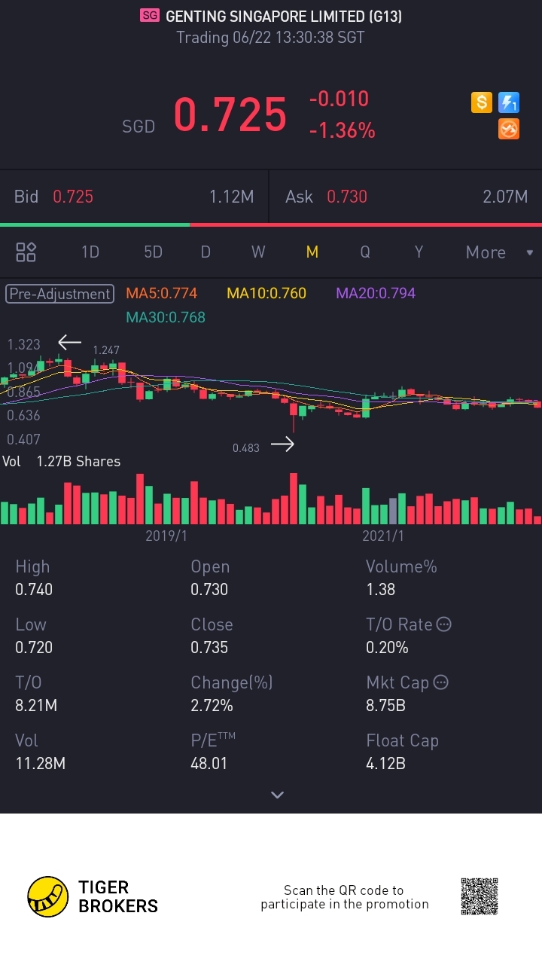Image resolution: width=542 pixels, height=980 pixels.
Task: Tap the Mkt Cap 8.75B value
Action: click(x=385, y=705)
